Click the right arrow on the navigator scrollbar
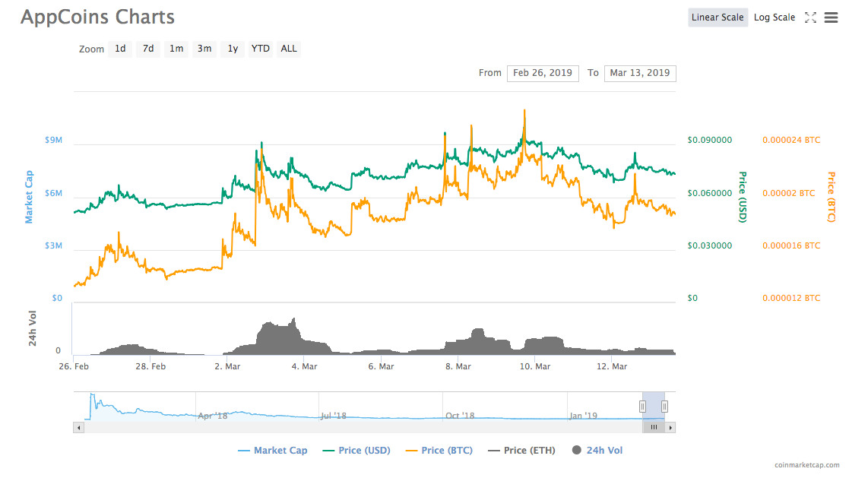The image size is (868, 478). (x=670, y=428)
